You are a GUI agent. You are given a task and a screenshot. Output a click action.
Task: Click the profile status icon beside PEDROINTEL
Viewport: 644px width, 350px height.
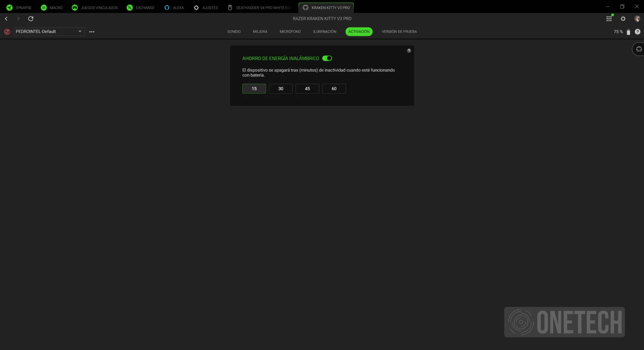[7, 32]
